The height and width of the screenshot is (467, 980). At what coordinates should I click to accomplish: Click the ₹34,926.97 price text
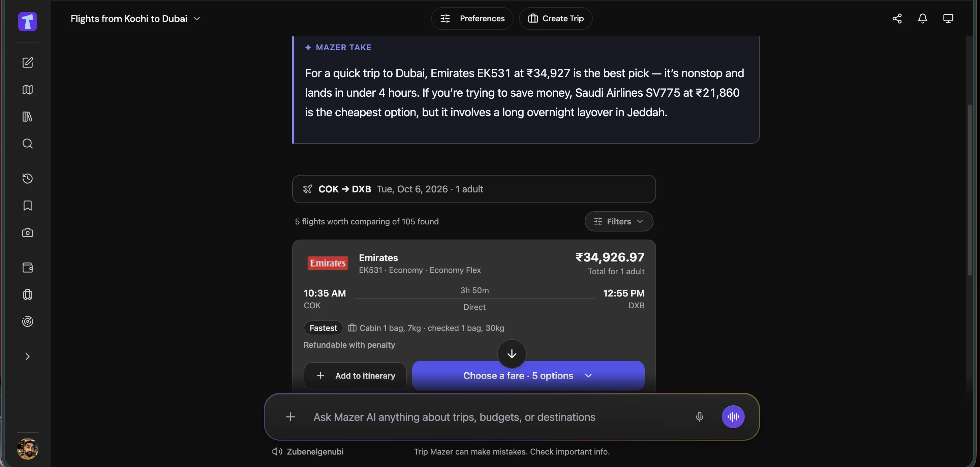tap(610, 257)
